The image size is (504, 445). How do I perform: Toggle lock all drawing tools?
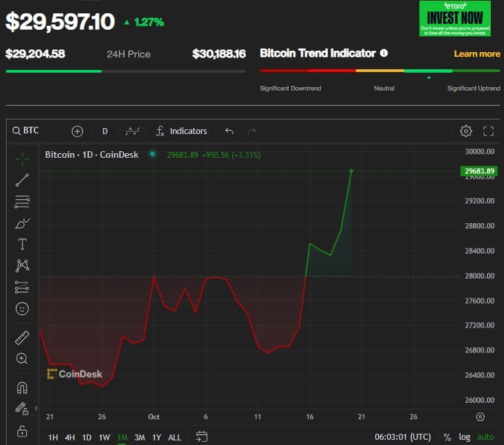point(22,431)
